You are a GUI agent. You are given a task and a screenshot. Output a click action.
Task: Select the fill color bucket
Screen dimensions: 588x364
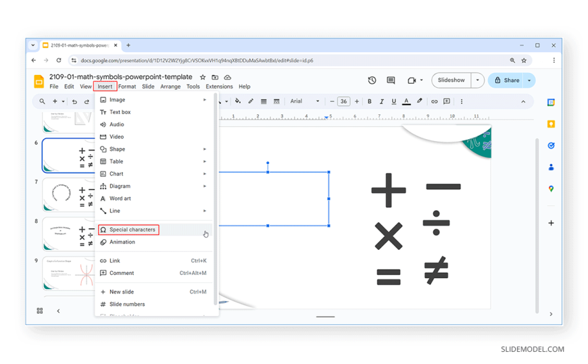pyautogui.click(x=238, y=101)
